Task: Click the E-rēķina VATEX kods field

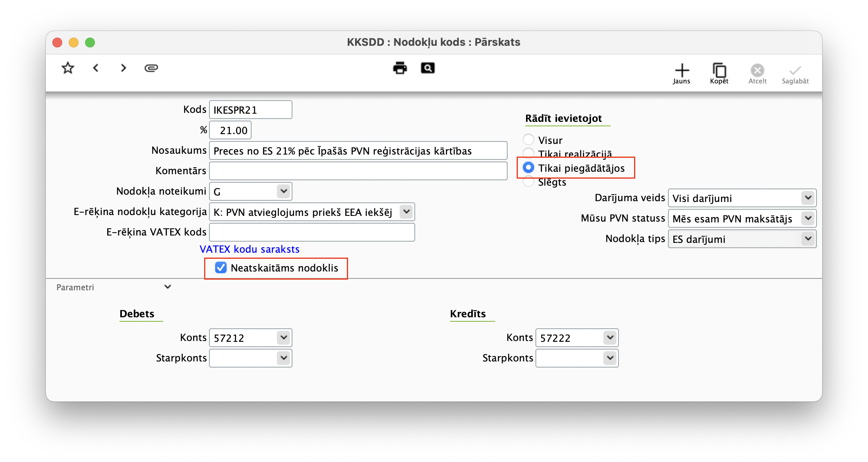Action: click(312, 232)
